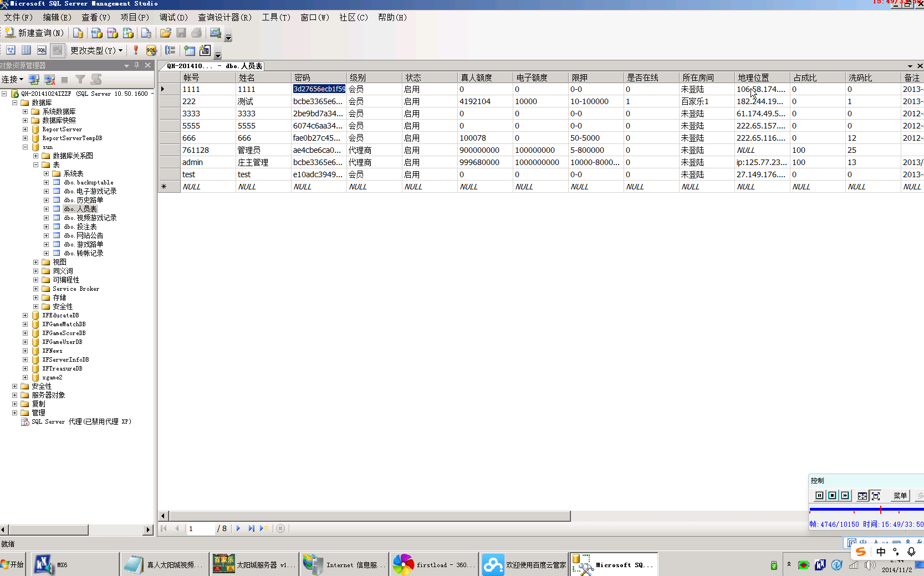Collapse the sun database node

coord(25,147)
